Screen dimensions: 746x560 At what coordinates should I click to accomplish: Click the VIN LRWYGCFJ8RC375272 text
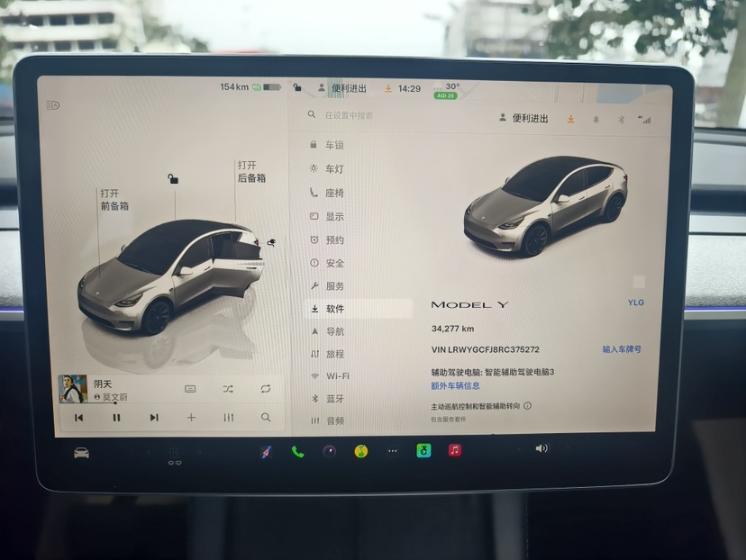click(486, 349)
